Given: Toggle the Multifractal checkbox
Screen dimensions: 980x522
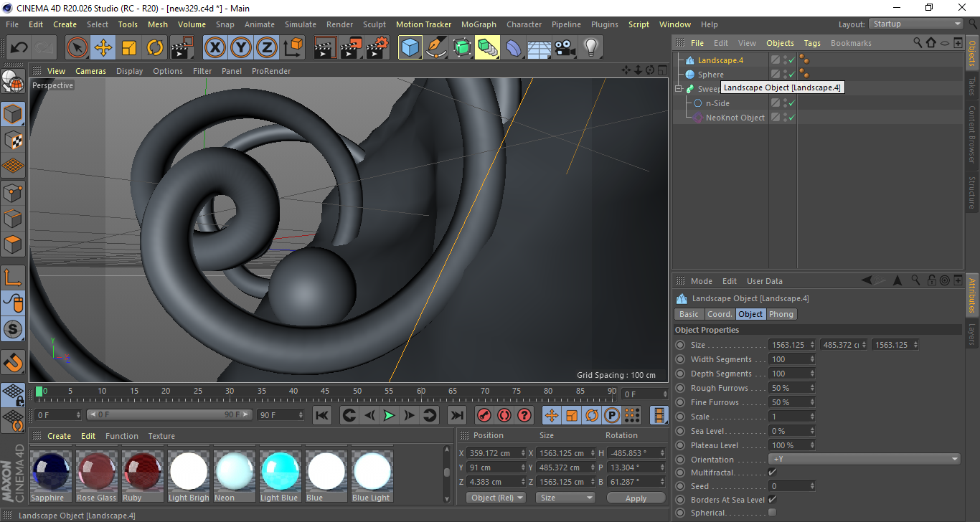Looking at the screenshot, I should [772, 472].
